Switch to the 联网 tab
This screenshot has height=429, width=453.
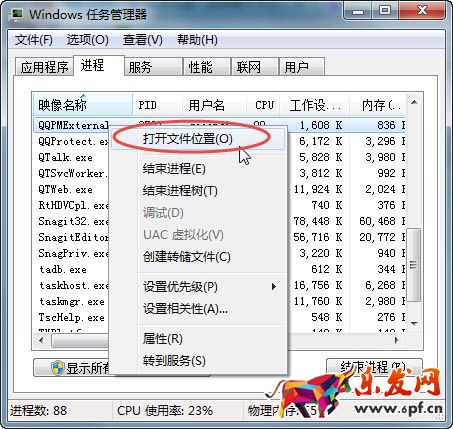click(255, 67)
